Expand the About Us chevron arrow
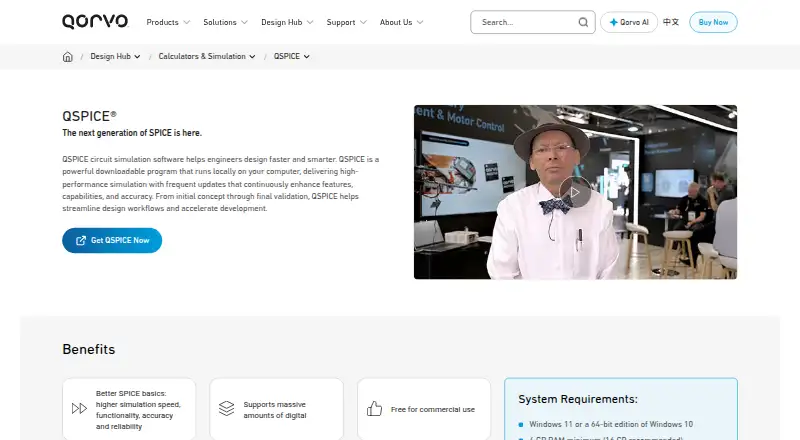Image resolution: width=800 pixels, height=440 pixels. (420, 22)
